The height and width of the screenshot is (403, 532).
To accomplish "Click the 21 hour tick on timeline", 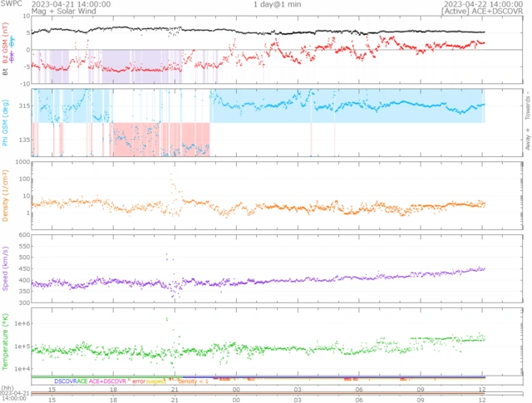I will 175,389.
